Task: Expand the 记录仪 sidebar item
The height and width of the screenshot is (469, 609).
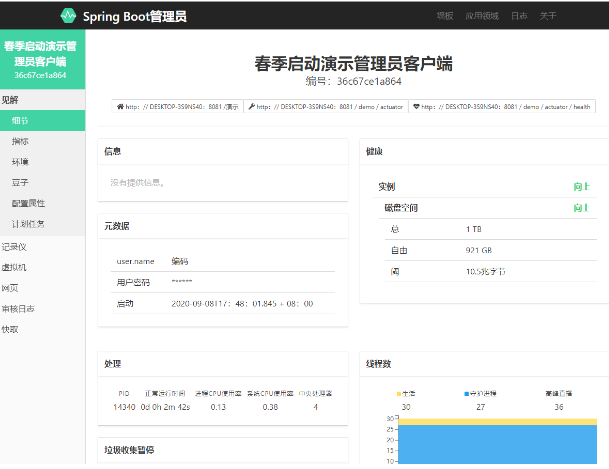Action: pos(13,246)
